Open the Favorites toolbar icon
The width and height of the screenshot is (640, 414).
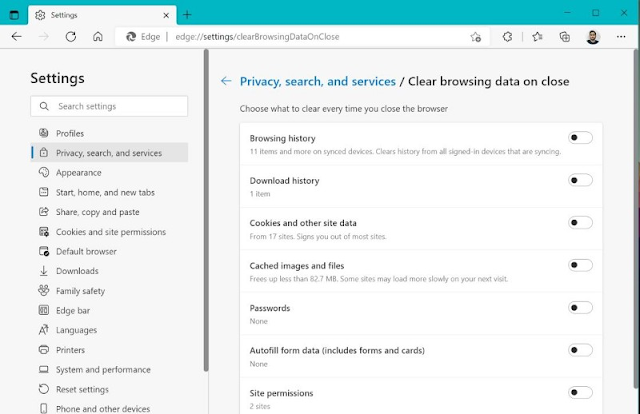point(537,36)
